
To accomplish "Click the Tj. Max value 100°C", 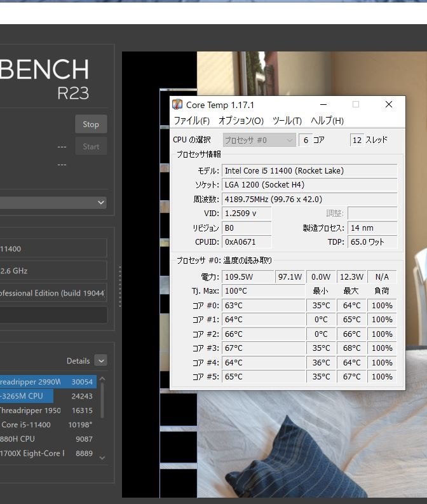I will pyautogui.click(x=263, y=291).
